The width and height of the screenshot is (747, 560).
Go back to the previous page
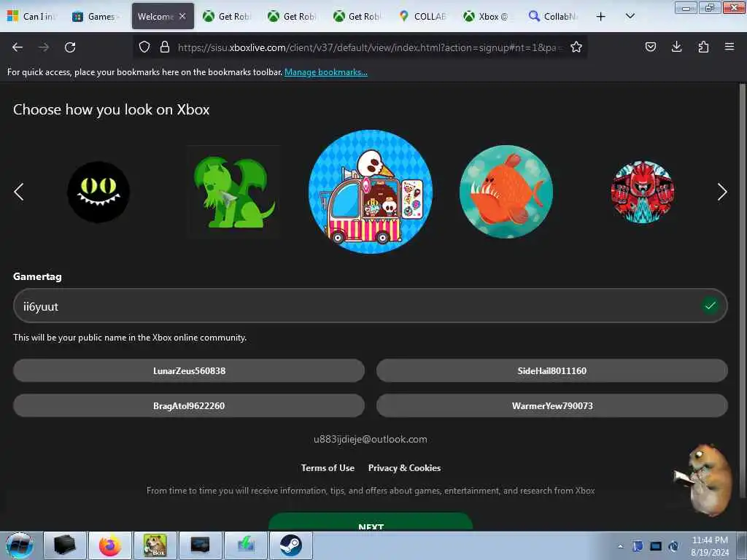pos(18,47)
